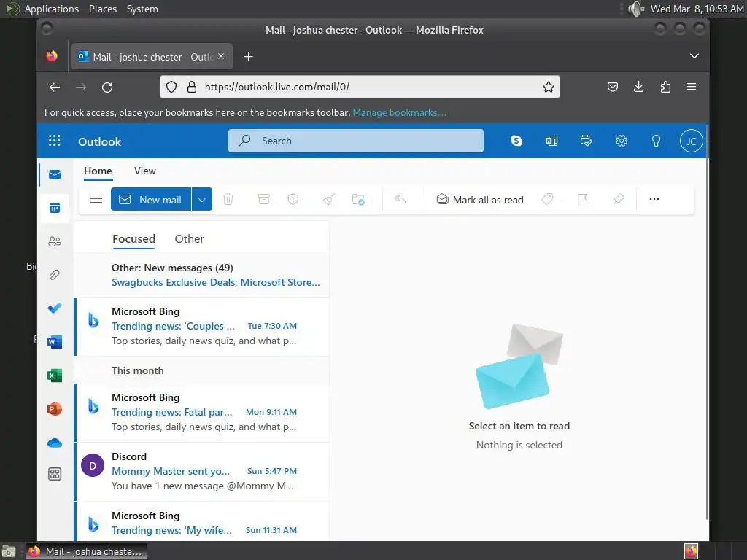
Task: Open Calendar from the left sidebar
Action: pos(55,208)
